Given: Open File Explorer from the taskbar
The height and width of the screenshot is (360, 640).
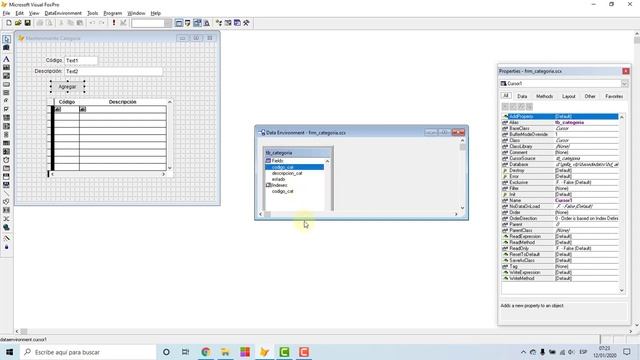Looking at the screenshot, I should (225, 352).
